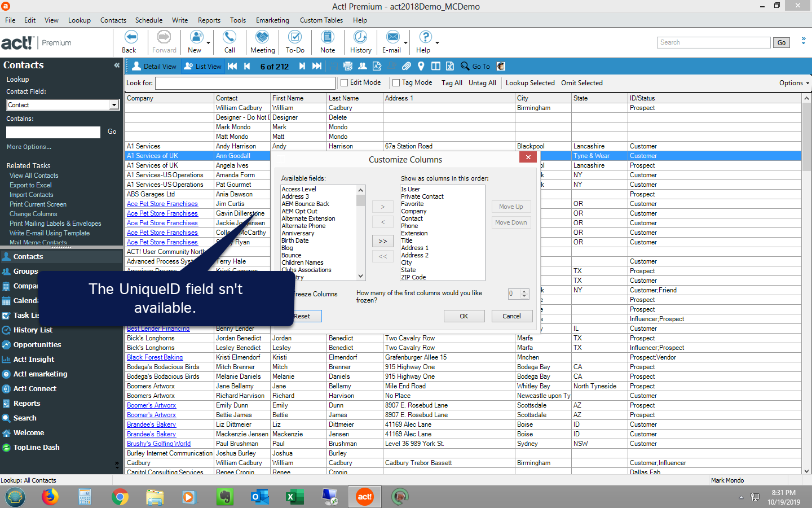This screenshot has width=812, height=508.
Task: Open the Lookup menu
Action: (80, 20)
